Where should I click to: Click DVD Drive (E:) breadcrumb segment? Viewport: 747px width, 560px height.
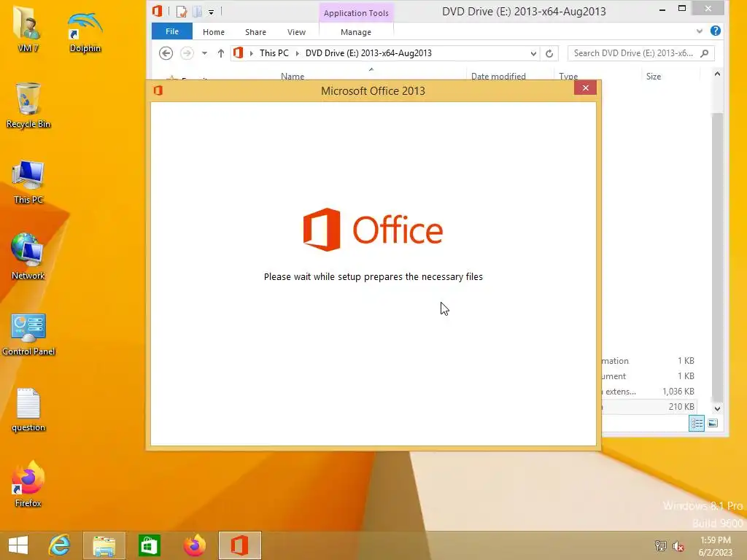368,53
